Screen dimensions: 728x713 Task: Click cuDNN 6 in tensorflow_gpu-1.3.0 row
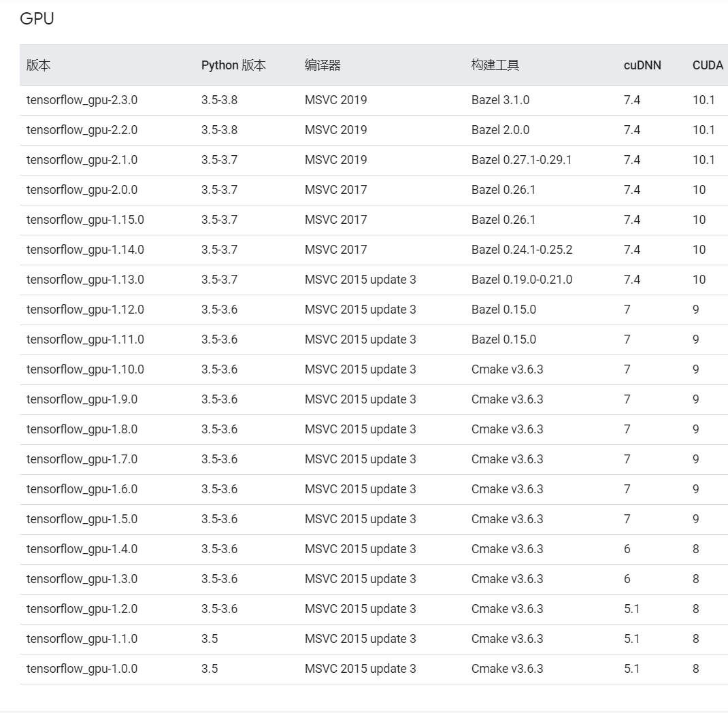(x=627, y=580)
